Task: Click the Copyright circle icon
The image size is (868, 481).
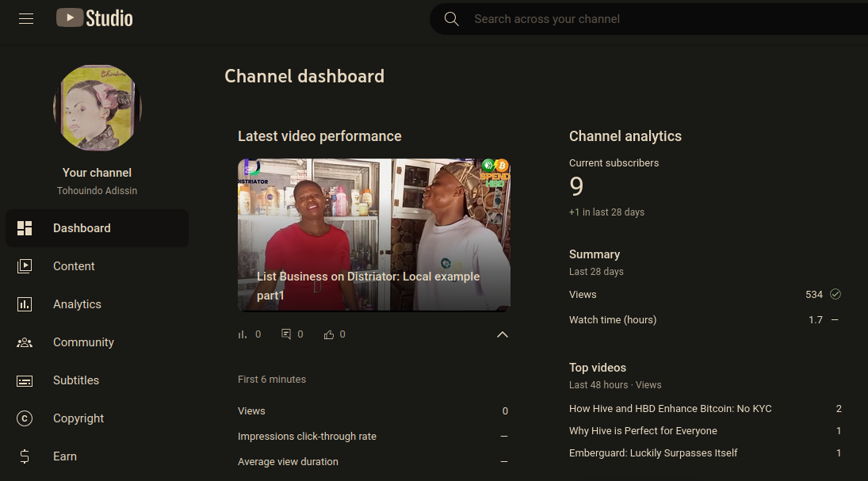Action: pyautogui.click(x=25, y=418)
